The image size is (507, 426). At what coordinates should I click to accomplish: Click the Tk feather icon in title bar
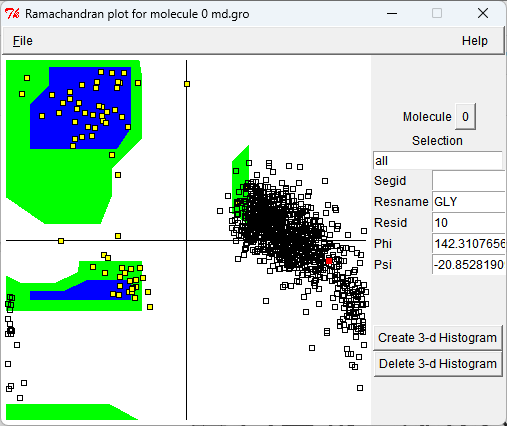point(12,14)
